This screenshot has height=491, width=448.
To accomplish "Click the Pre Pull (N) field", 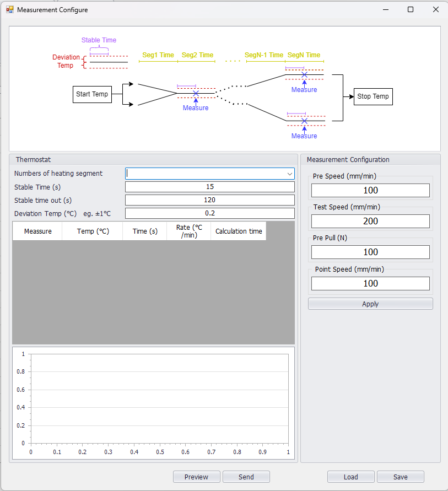I will 370,252.
